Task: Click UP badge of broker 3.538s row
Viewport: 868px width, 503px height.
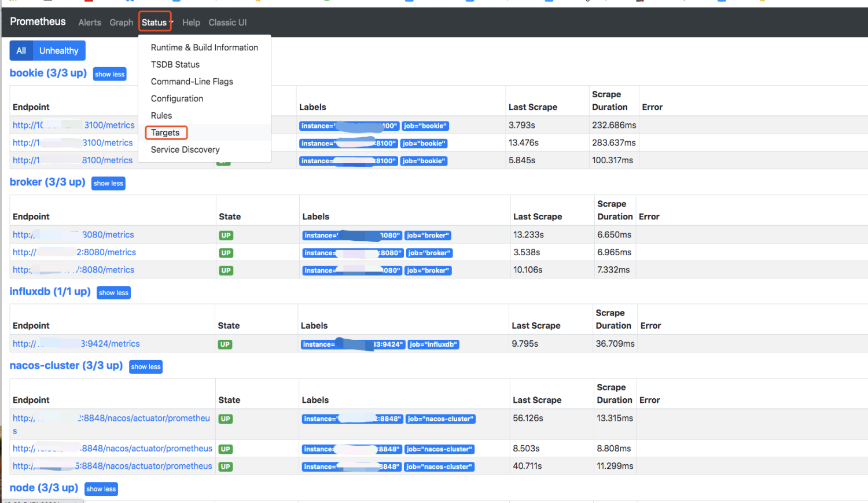Action: tap(226, 253)
